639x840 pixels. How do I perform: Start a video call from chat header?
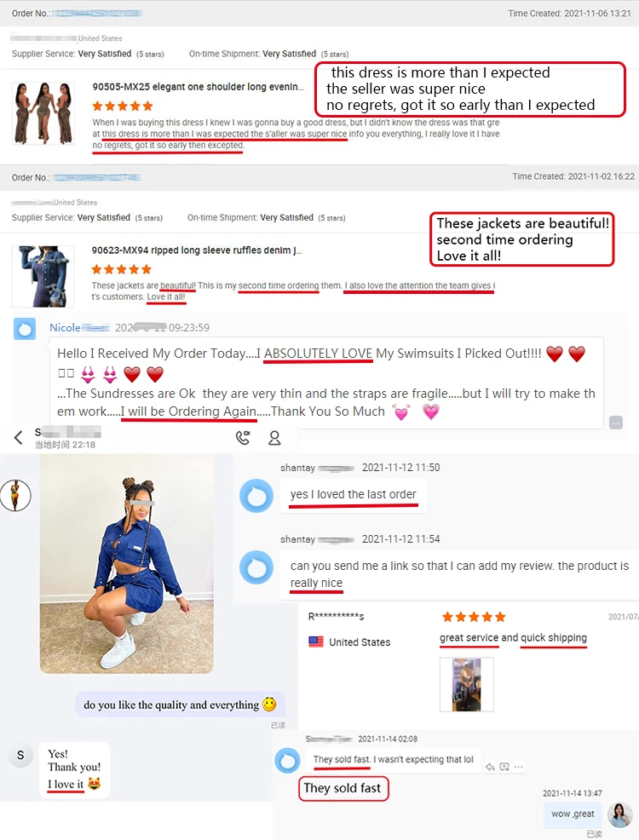click(x=243, y=438)
